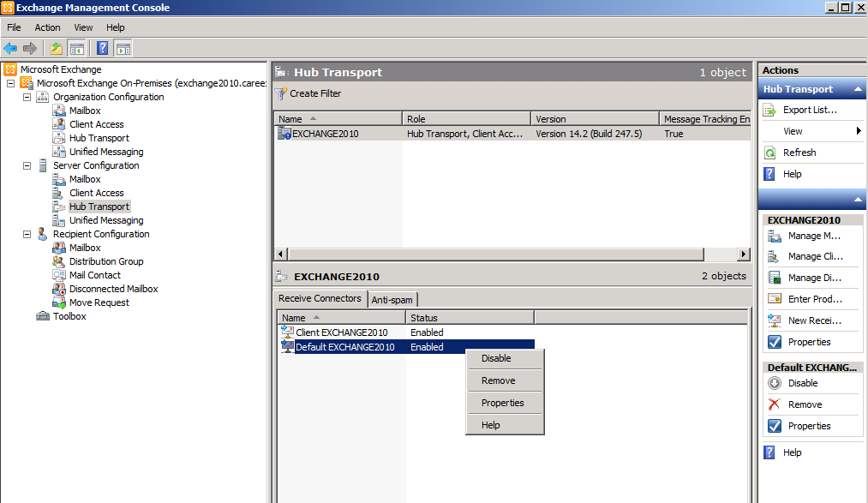Click the Version column header

595,119
